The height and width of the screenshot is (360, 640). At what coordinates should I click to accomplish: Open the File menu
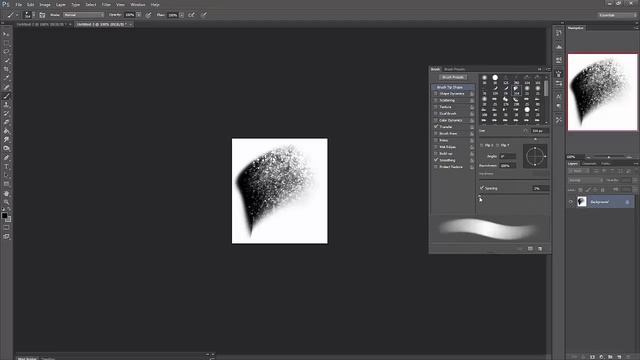pos(18,4)
